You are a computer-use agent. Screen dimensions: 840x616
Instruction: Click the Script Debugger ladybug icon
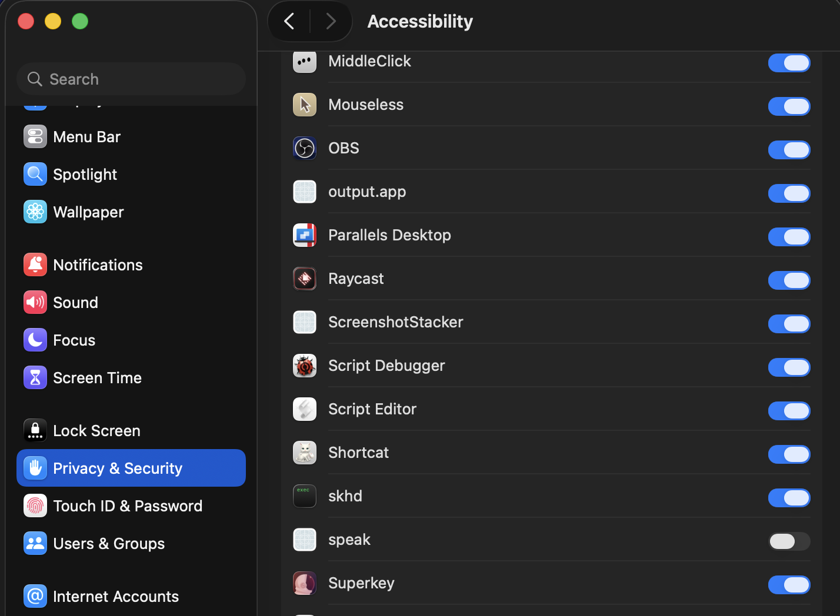[x=304, y=366]
